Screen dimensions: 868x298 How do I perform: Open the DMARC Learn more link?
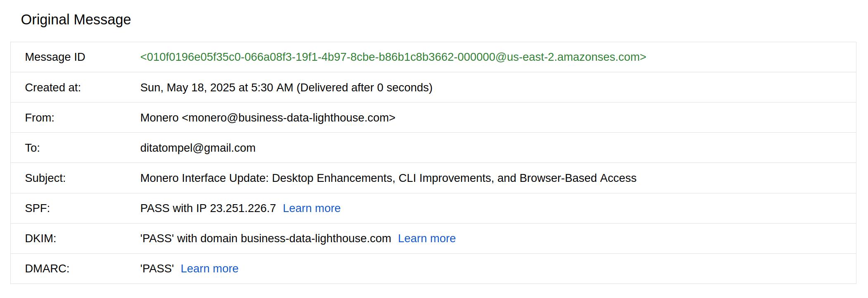(209, 269)
